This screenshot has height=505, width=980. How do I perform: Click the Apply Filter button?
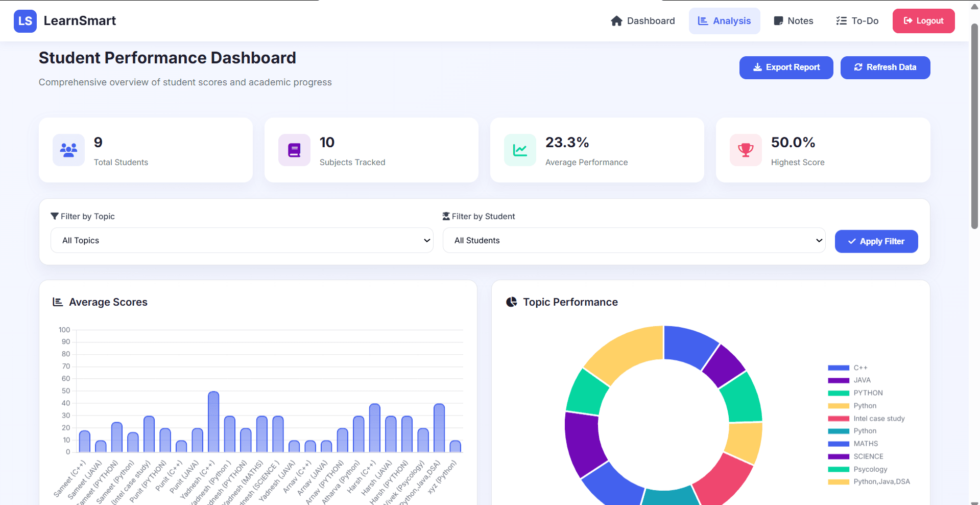[x=876, y=241]
